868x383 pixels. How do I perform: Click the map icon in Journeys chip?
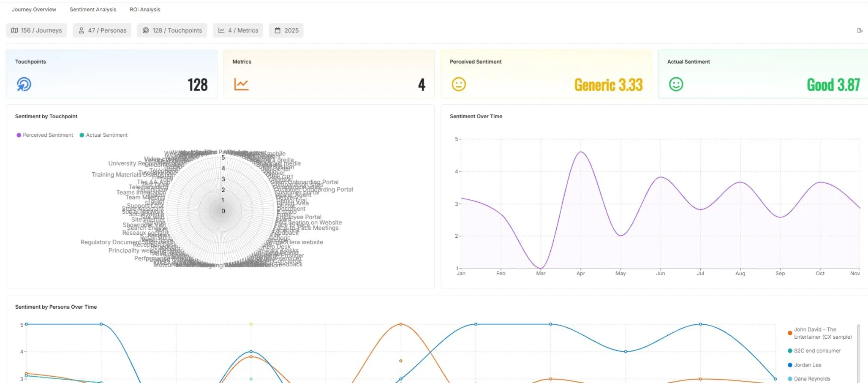(x=15, y=30)
